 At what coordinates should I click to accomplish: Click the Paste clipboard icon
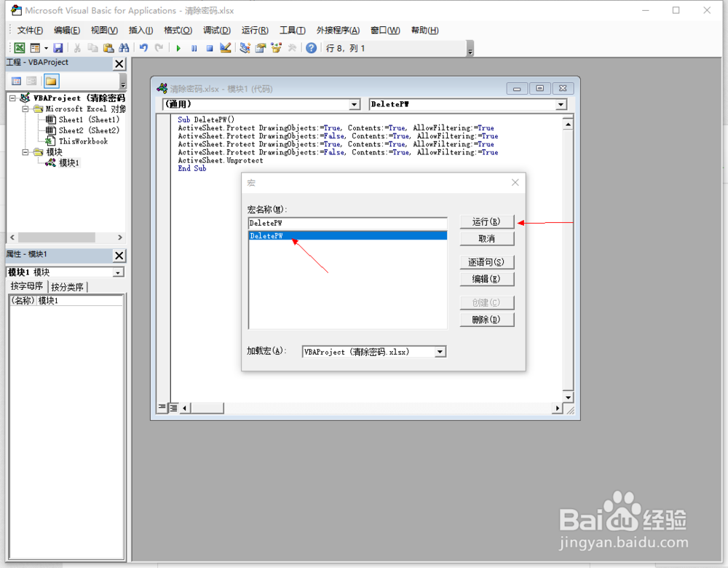click(x=108, y=48)
